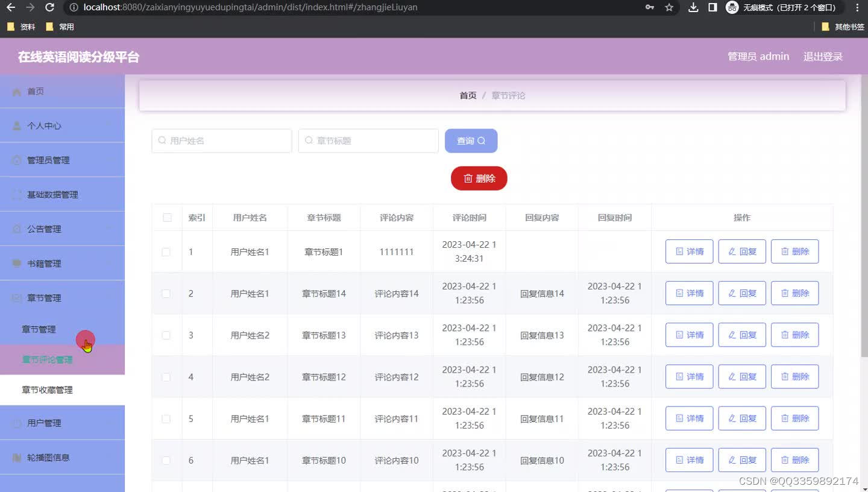868x492 pixels.
Task: Click the browser back arrow
Action: click(x=11, y=7)
